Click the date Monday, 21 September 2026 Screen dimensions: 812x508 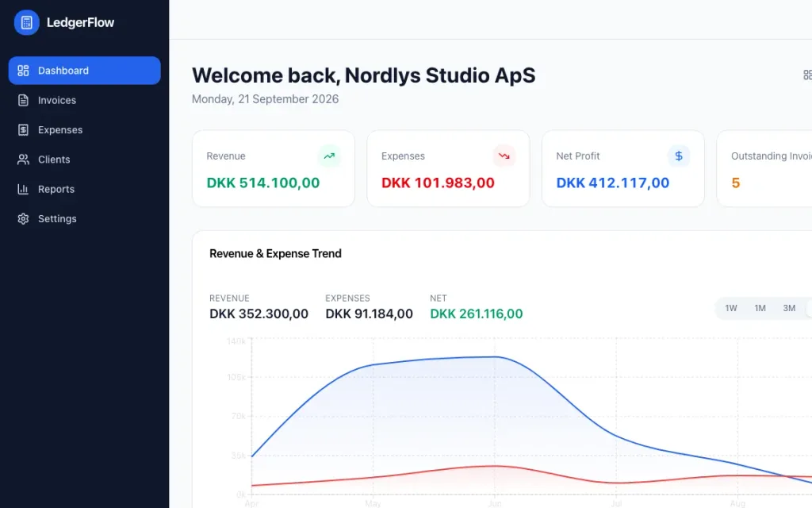[265, 99]
